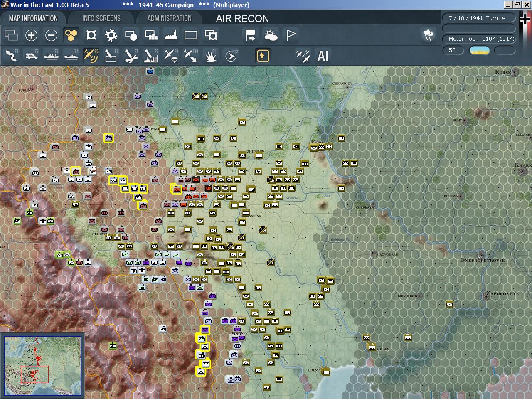532x399 pixels.
Task: Click the gear-shaped map overlay icon
Action: (111, 35)
